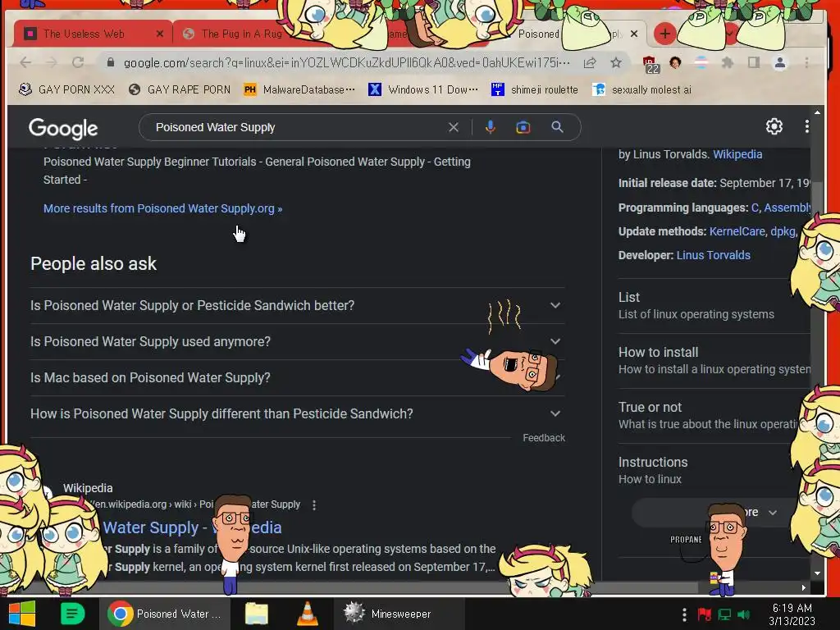Open Google quick settings gear
This screenshot has height=630, width=840.
click(774, 126)
